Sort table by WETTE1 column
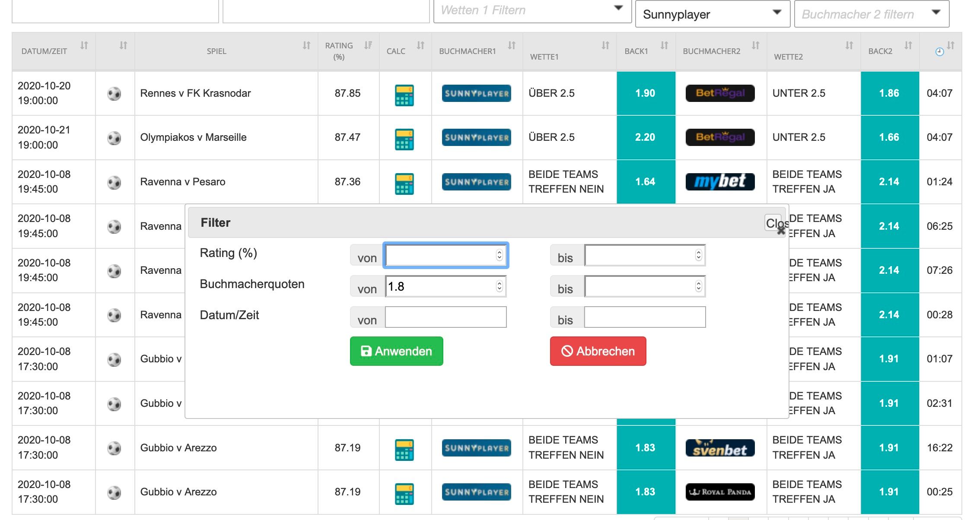Image resolution: width=980 pixels, height=520 pixels. click(605, 45)
